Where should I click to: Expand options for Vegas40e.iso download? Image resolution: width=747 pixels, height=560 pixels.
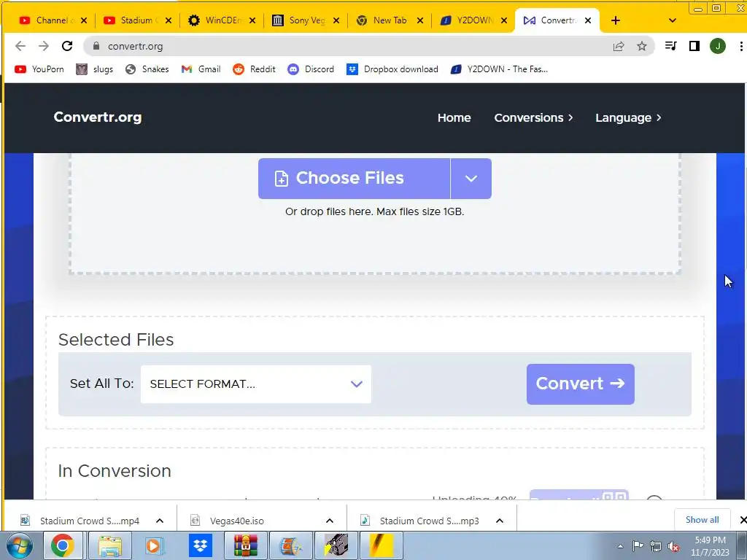point(330,521)
